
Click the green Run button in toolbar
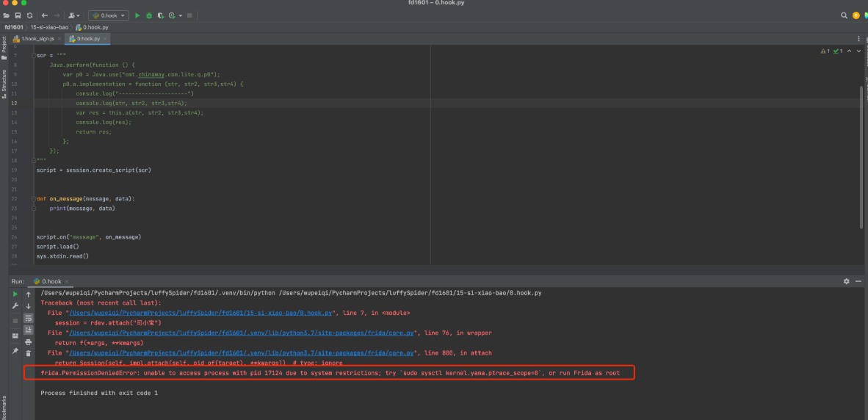(x=137, y=15)
